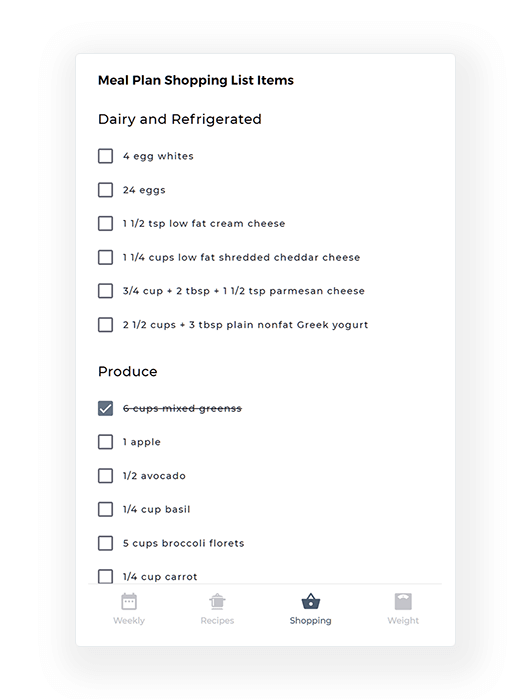This screenshot has height=699, width=530.
Task: Check the 1/4 cup basil box
Action: (105, 509)
